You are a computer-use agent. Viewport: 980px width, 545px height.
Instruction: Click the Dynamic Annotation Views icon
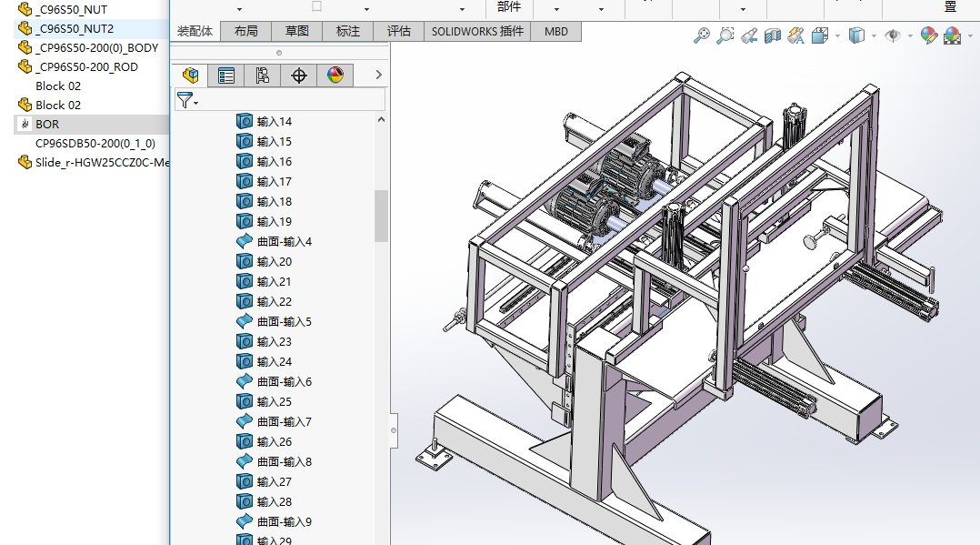(x=796, y=35)
